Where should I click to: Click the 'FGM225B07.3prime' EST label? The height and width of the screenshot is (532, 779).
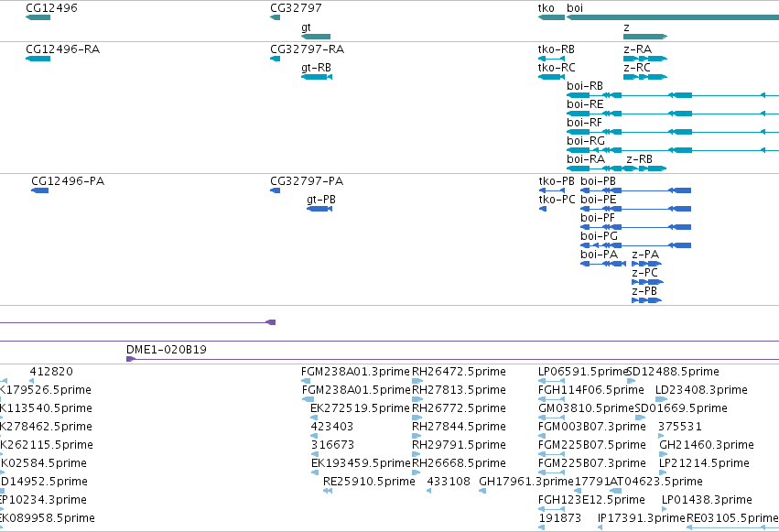[592, 463]
